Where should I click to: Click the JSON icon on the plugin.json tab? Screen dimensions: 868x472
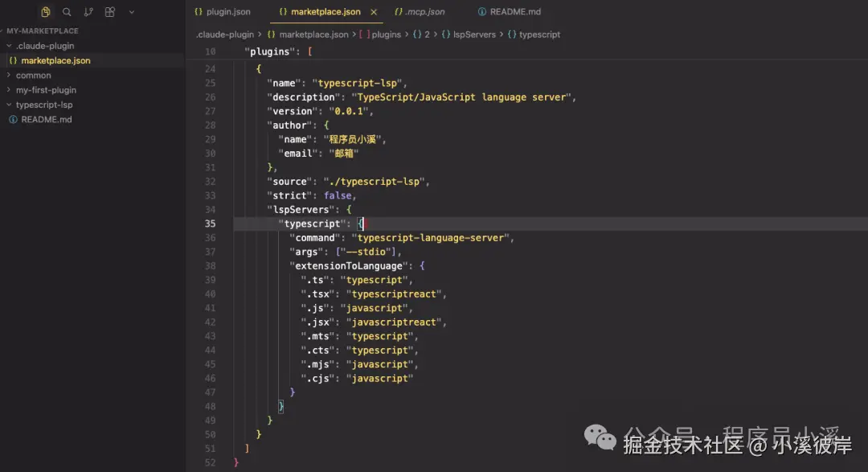pyautogui.click(x=197, y=12)
